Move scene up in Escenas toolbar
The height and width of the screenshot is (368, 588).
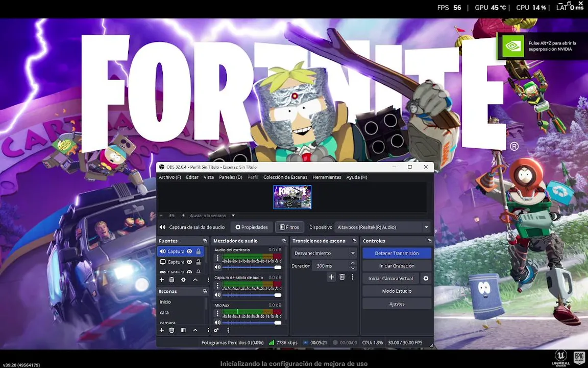coord(195,331)
